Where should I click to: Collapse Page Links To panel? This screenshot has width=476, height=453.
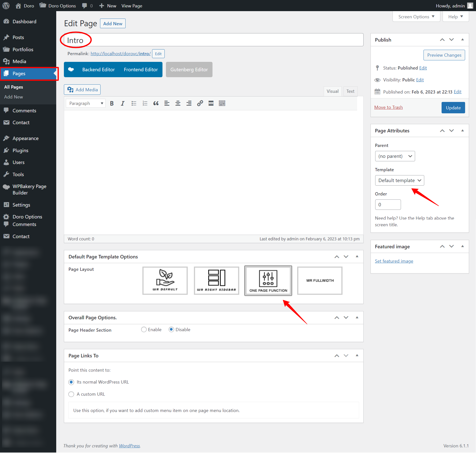point(357,355)
